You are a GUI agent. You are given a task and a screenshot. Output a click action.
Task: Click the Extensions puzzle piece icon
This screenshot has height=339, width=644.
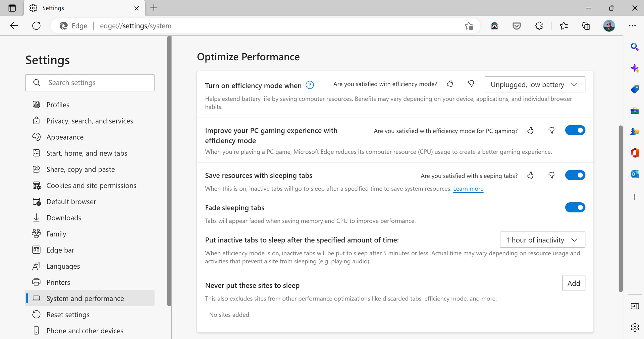tap(539, 26)
